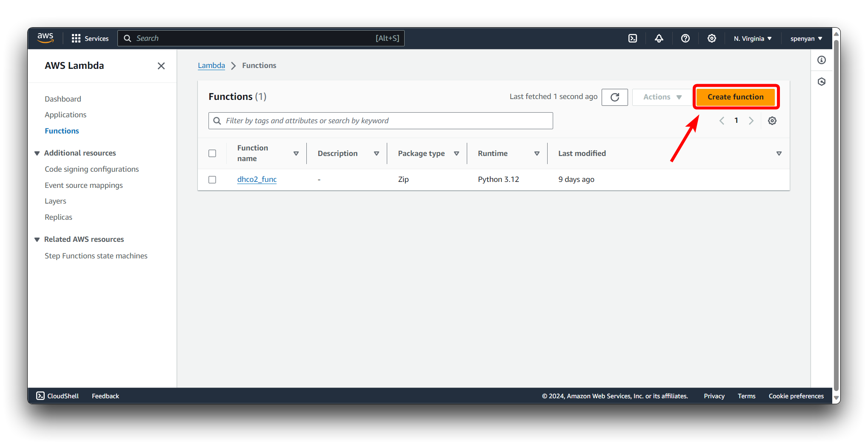Open the info panel icon

tap(822, 60)
